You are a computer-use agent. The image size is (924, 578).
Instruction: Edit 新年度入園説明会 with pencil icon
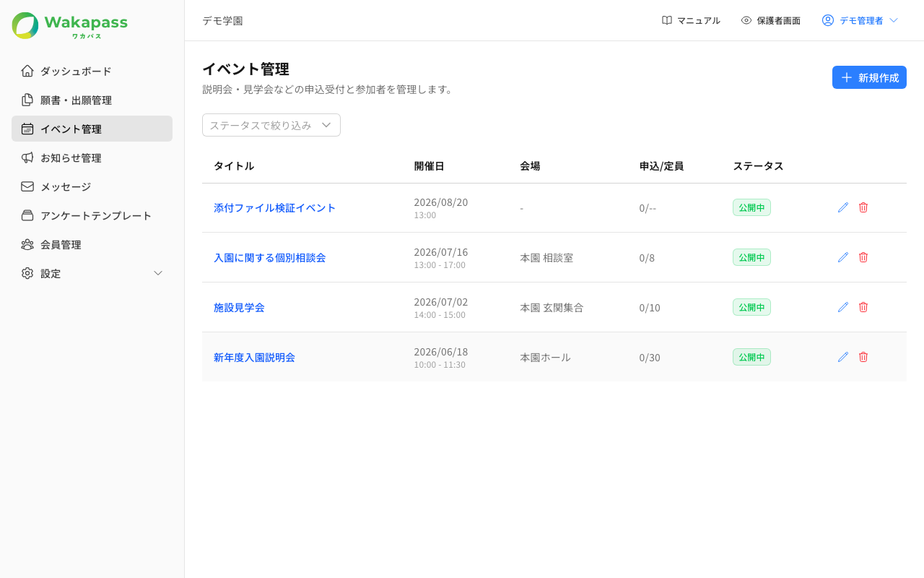(843, 357)
